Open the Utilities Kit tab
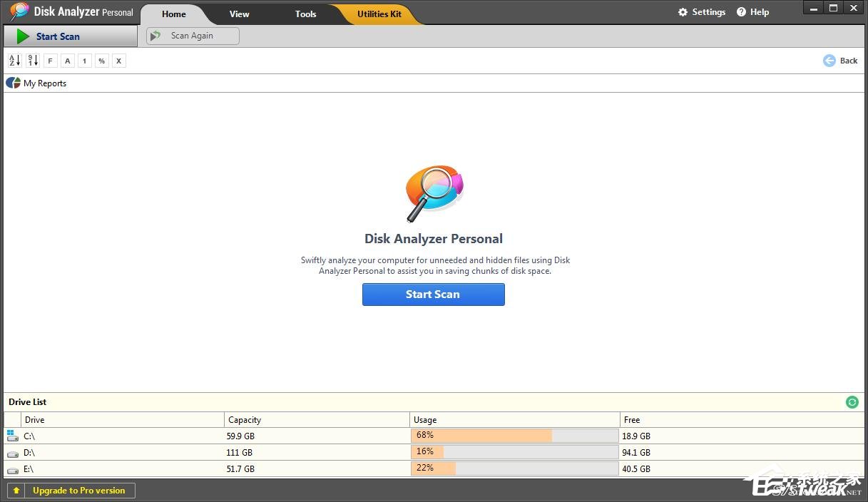Screen dimensions: 868x502 click(x=379, y=14)
